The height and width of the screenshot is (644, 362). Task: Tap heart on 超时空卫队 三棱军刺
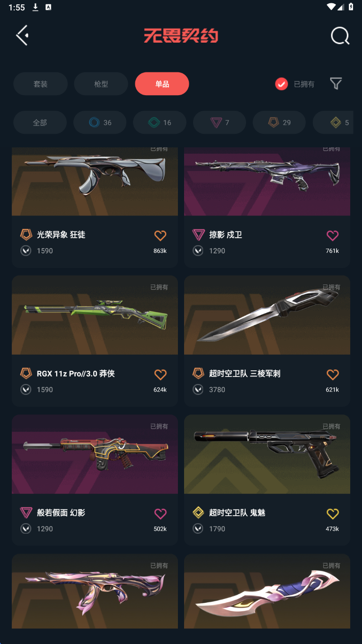333,375
